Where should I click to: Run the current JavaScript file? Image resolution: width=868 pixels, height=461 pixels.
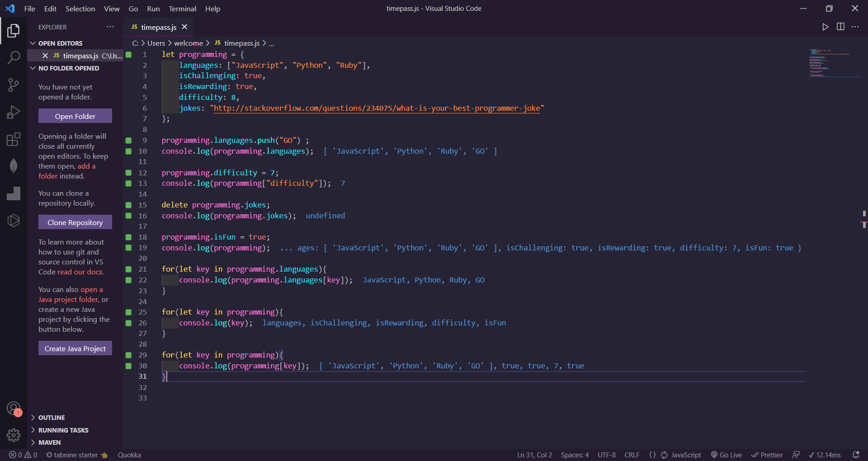click(x=825, y=27)
